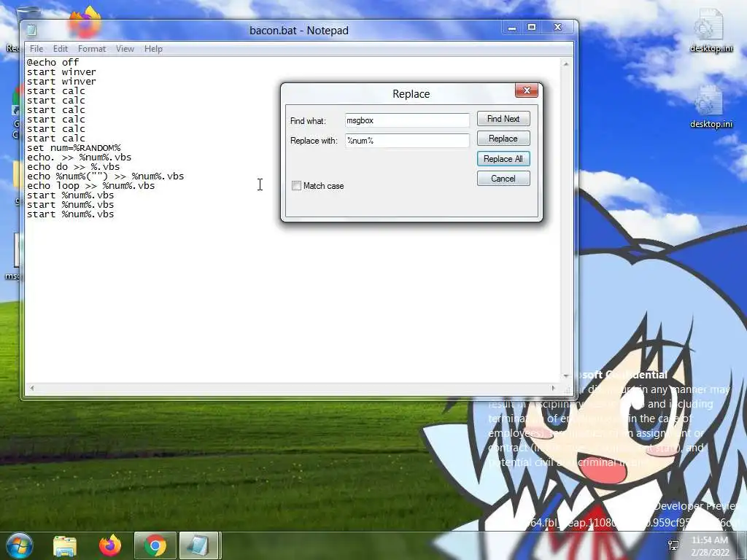Image resolution: width=747 pixels, height=560 pixels.
Task: Click the Notepad title bar icon
Action: point(31,31)
